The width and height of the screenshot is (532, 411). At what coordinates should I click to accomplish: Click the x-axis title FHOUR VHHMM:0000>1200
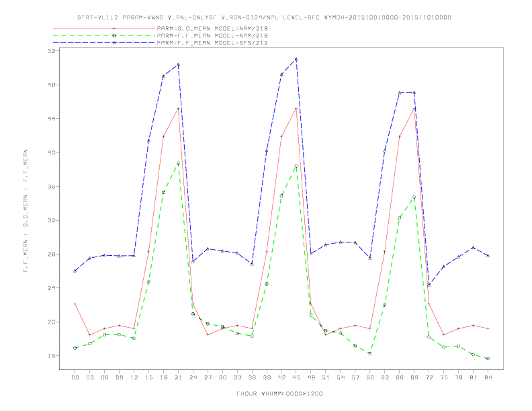click(x=279, y=394)
